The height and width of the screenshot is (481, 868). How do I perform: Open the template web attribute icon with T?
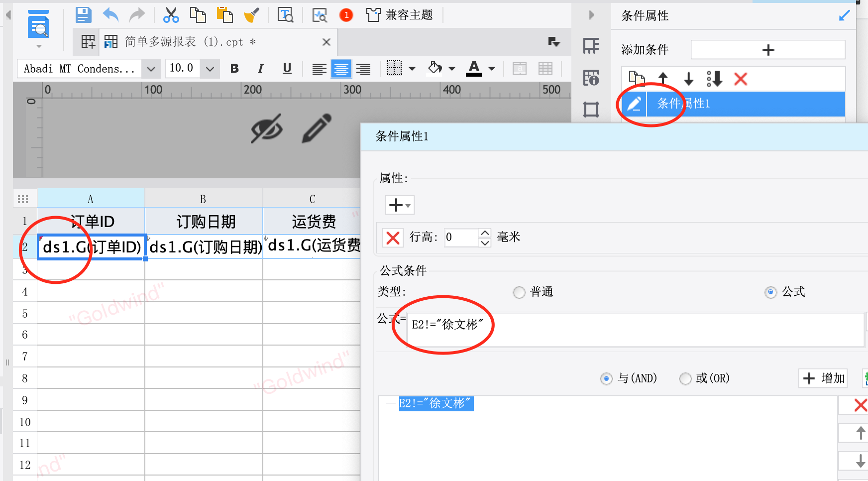pyautogui.click(x=285, y=15)
